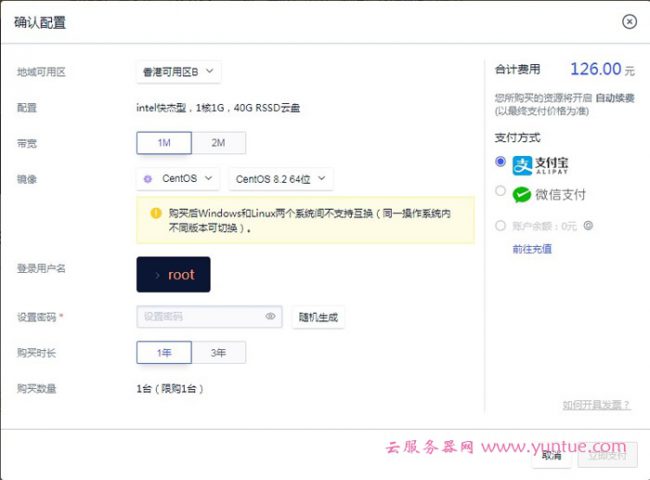Click the eye icon to show password
The width and height of the screenshot is (650, 480).
[x=270, y=317]
